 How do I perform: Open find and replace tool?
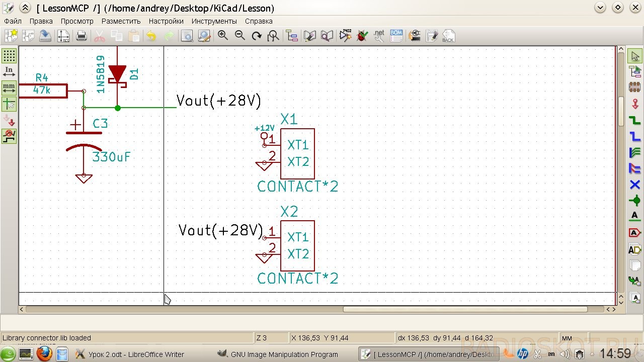click(x=204, y=36)
